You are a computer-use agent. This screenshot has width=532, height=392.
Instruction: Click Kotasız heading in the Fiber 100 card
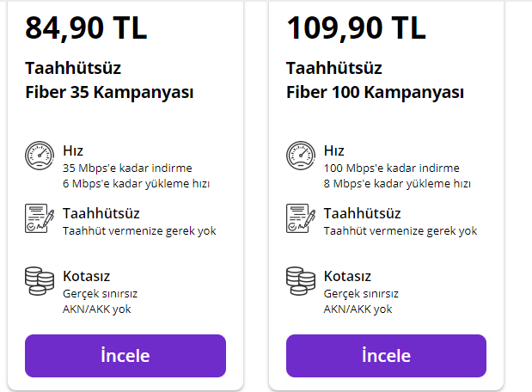[348, 276]
